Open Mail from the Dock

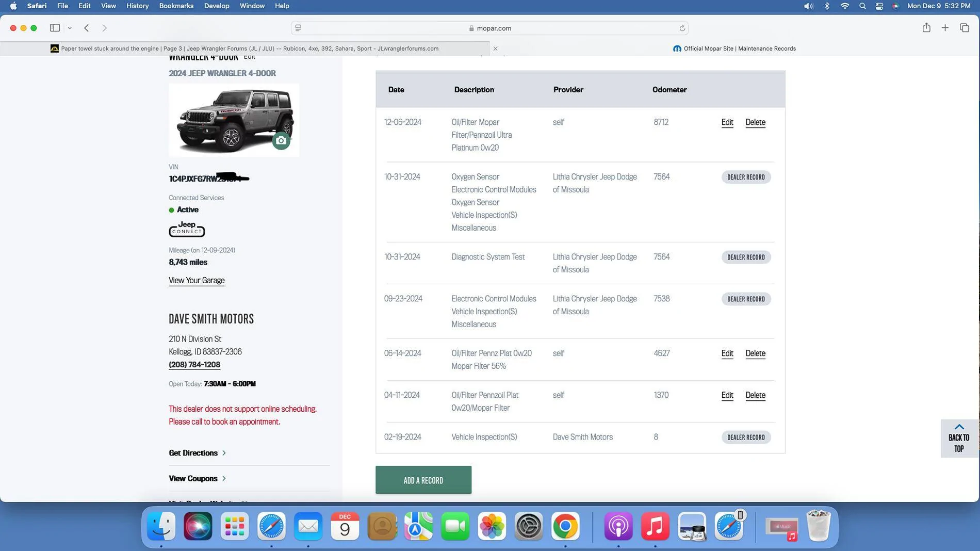[308, 526]
